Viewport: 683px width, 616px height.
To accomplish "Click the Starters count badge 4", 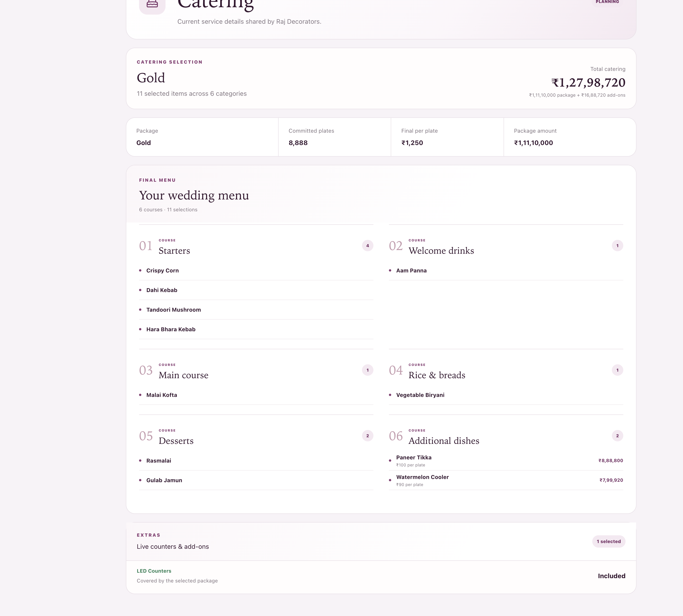I will [x=367, y=246].
